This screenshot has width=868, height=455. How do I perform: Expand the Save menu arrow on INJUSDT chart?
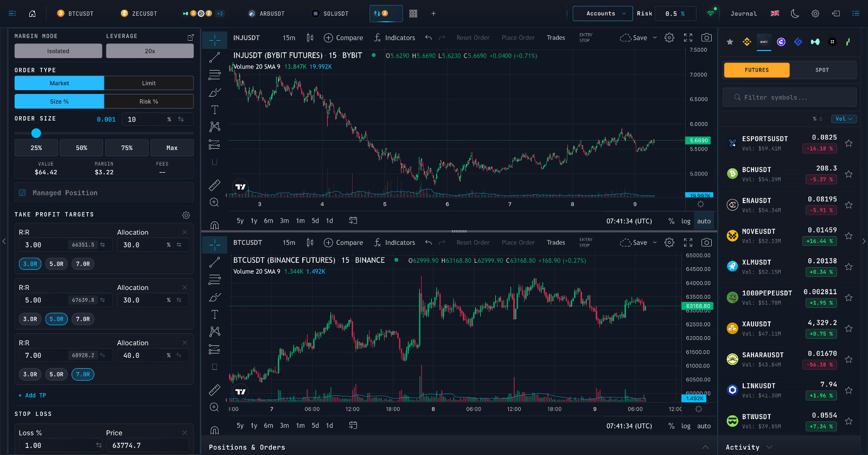click(x=655, y=37)
